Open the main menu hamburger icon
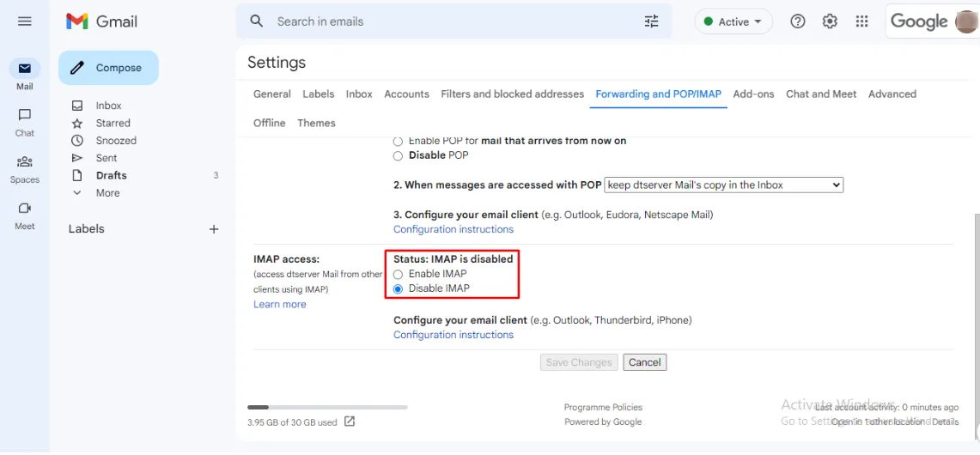 (x=25, y=21)
